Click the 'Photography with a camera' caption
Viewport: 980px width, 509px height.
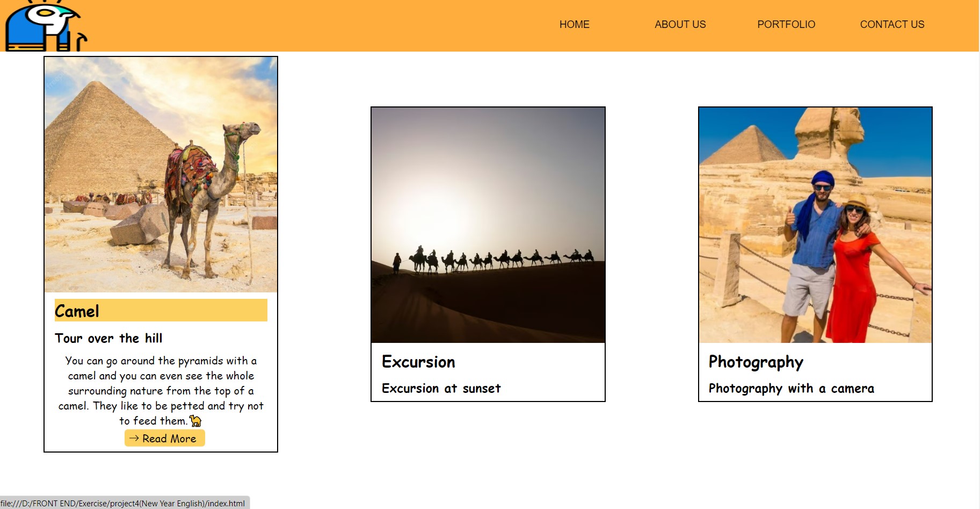(791, 388)
